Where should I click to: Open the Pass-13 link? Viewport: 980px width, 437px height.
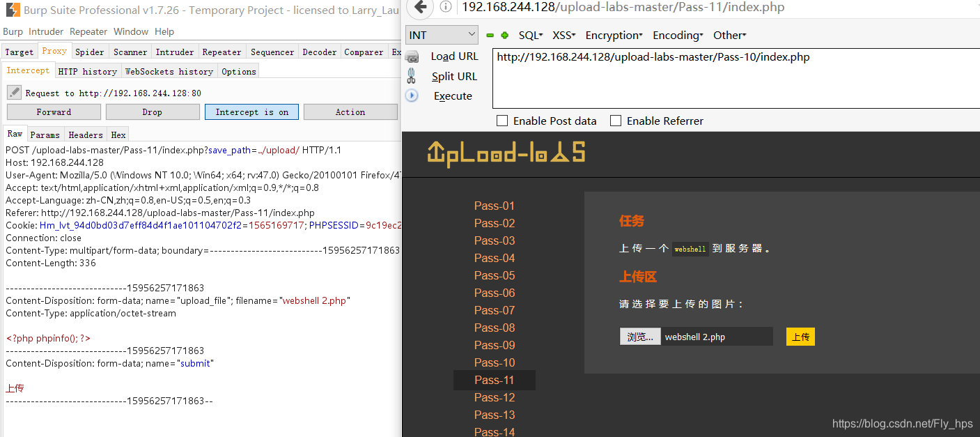click(495, 415)
